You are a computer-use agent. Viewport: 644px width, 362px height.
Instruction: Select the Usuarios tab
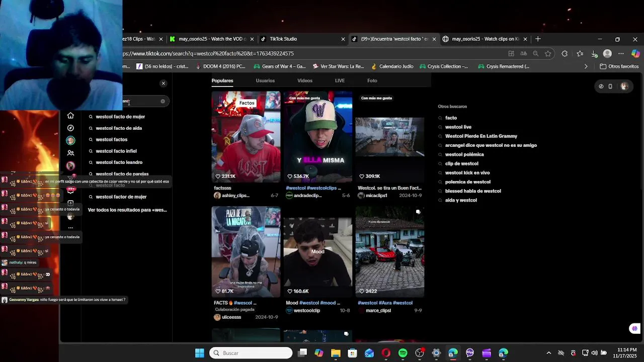265,80
